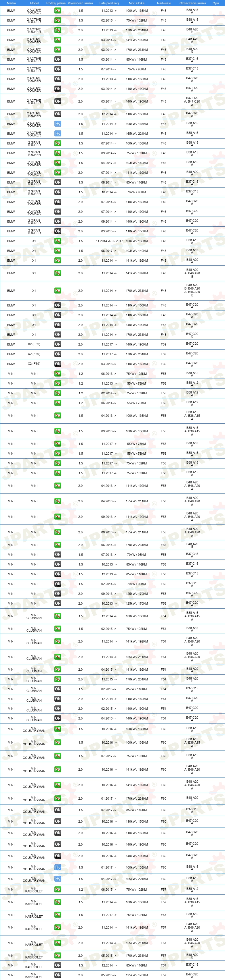225x980 pixels.
Task: Click the Marka column header
Action: click(11, 3)
